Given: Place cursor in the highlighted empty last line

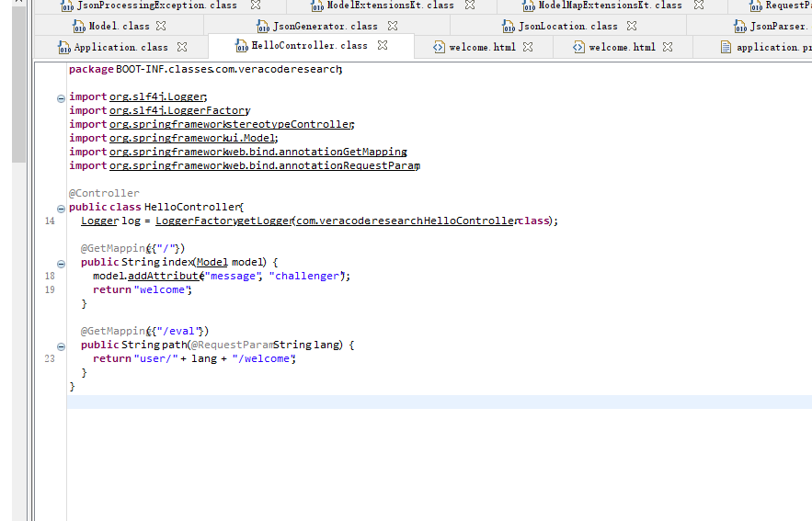Looking at the screenshot, I should click(x=368, y=402).
